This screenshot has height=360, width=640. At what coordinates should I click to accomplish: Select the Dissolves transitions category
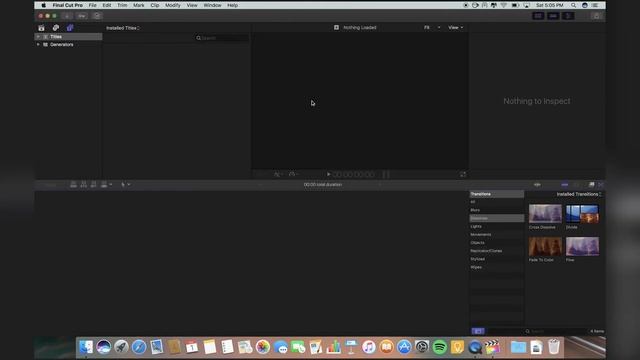pos(497,218)
